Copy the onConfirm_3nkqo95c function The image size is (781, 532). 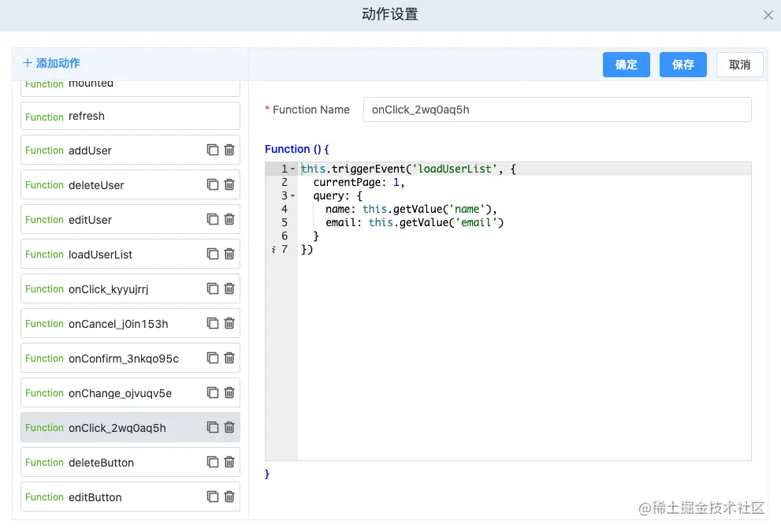pyautogui.click(x=213, y=358)
